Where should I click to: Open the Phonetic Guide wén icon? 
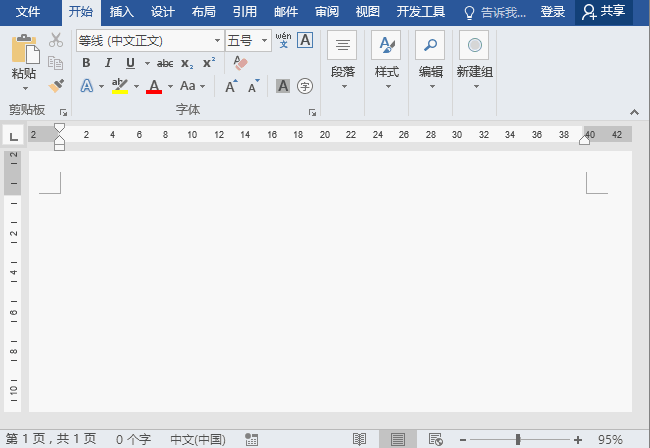tap(283, 40)
